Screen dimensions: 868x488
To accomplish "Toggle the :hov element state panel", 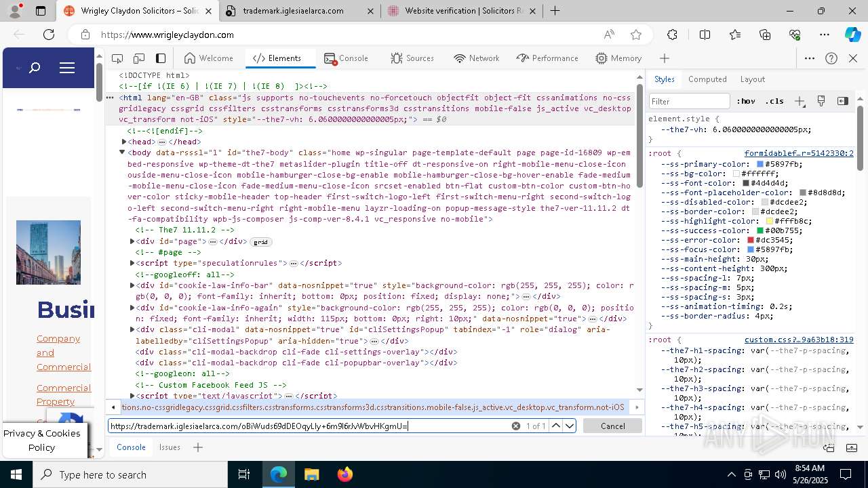I will (746, 101).
